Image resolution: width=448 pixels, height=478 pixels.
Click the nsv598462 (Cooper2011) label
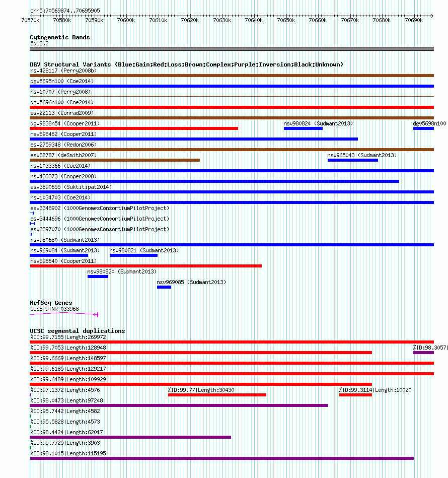[63, 134]
